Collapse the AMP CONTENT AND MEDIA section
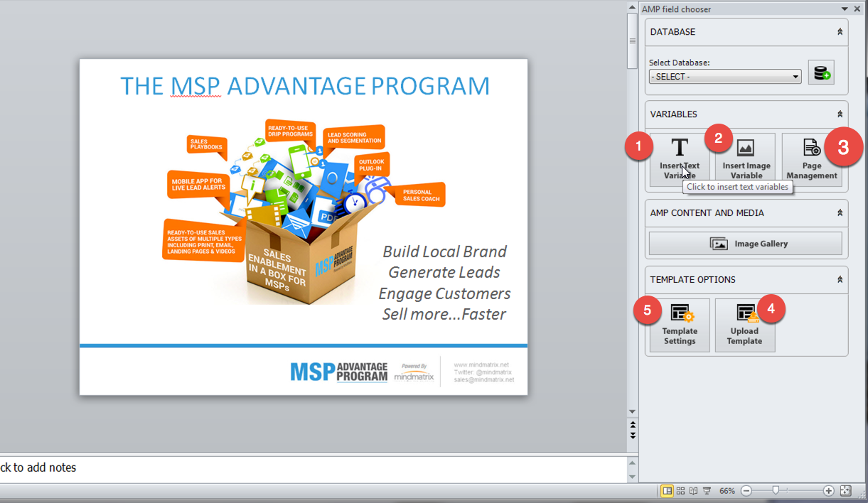This screenshot has height=503, width=868. pyautogui.click(x=840, y=213)
